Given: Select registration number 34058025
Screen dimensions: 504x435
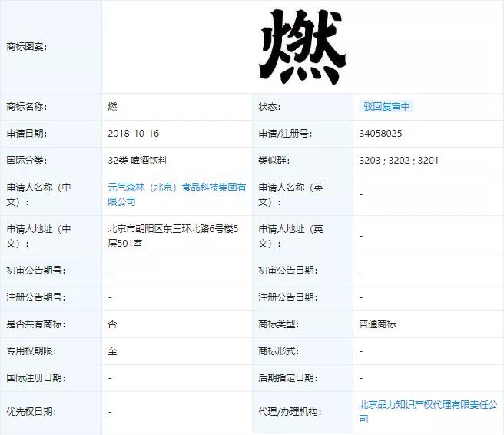Looking at the screenshot, I should pyautogui.click(x=380, y=134).
